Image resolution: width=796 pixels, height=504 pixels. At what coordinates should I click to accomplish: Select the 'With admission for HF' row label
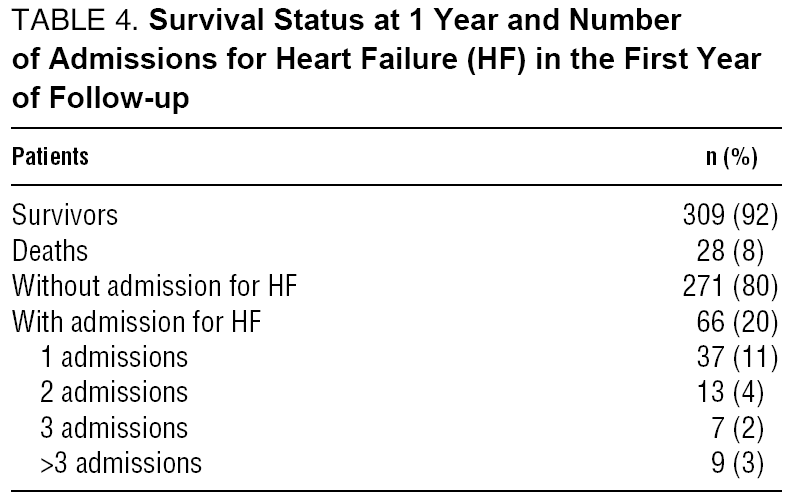pos(137,322)
